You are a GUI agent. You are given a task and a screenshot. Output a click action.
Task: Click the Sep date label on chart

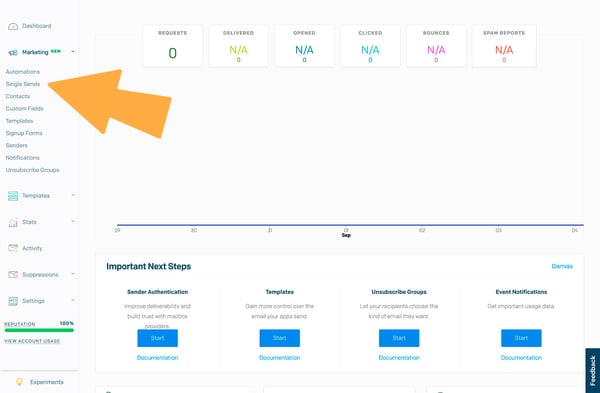(346, 235)
